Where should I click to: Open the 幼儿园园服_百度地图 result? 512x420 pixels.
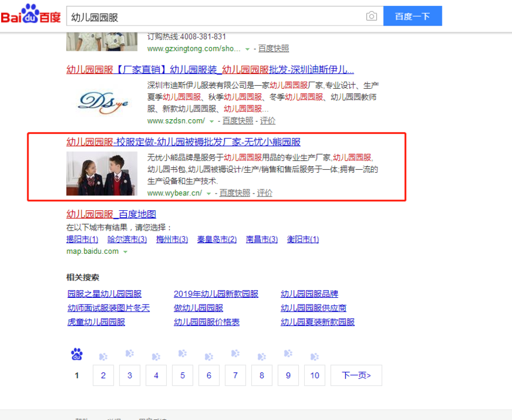click(111, 214)
